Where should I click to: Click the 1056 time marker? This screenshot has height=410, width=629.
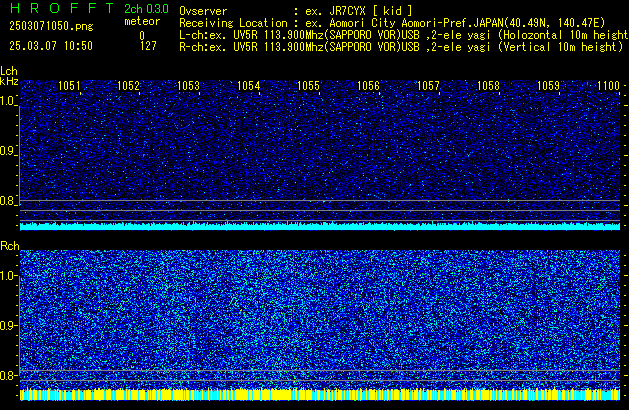[368, 86]
